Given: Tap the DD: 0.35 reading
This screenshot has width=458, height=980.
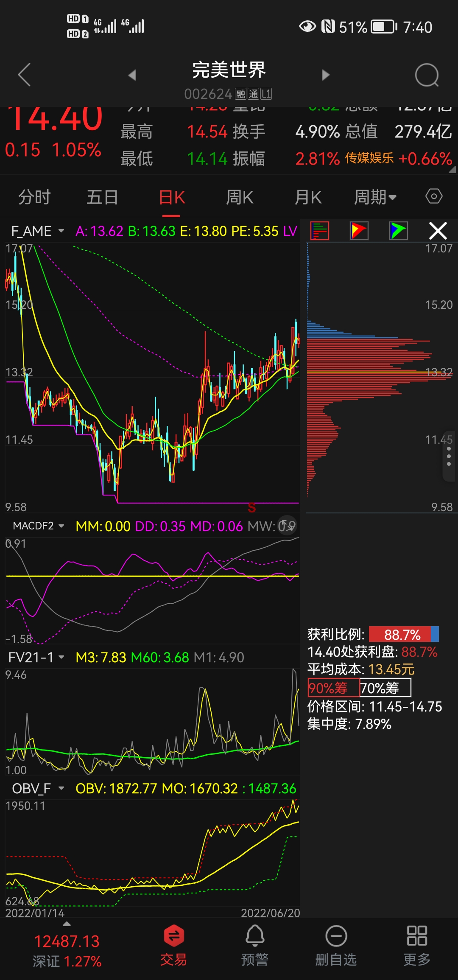Looking at the screenshot, I should [x=160, y=526].
